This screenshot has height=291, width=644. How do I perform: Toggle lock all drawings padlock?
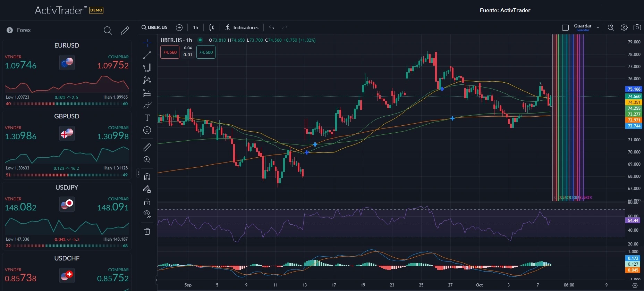point(147,202)
